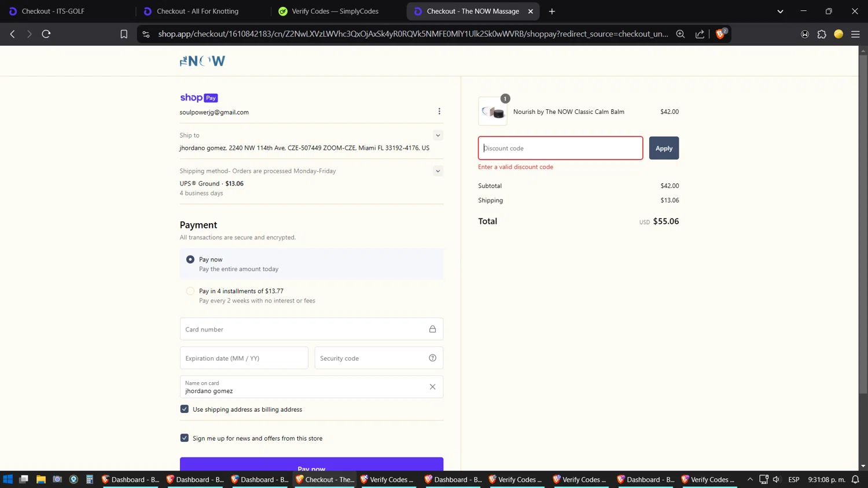Click the 'Enter a valid discount code' error
Screen dimensions: 868x488
point(516,167)
